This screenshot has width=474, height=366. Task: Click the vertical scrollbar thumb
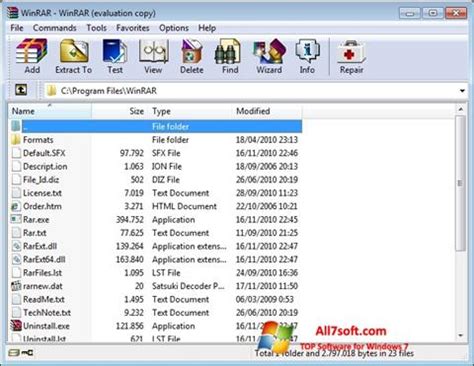(461, 183)
